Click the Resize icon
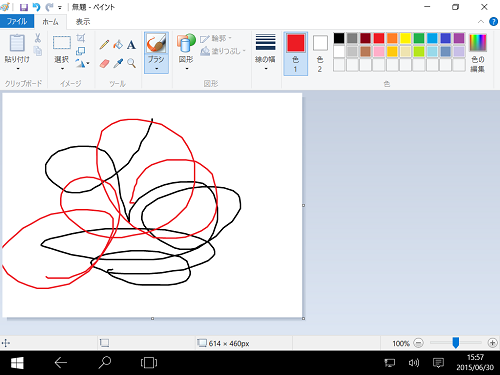The image size is (500, 375). point(81,51)
